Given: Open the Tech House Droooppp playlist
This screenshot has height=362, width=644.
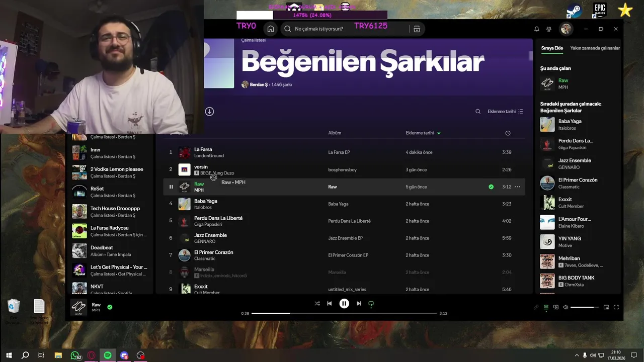Looking at the screenshot, I should (110, 212).
